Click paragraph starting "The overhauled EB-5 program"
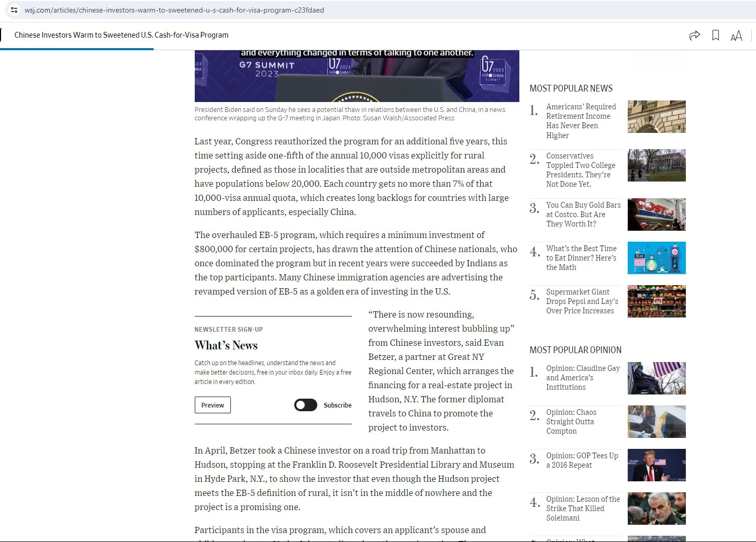 pos(356,263)
